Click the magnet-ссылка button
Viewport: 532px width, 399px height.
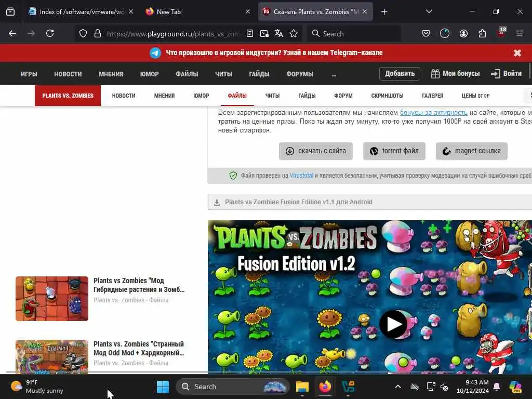(x=471, y=151)
